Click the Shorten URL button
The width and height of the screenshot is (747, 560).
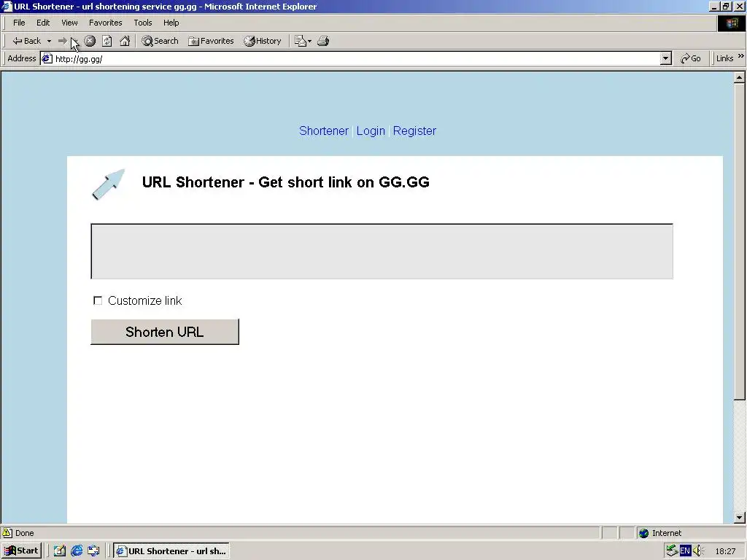pos(165,332)
